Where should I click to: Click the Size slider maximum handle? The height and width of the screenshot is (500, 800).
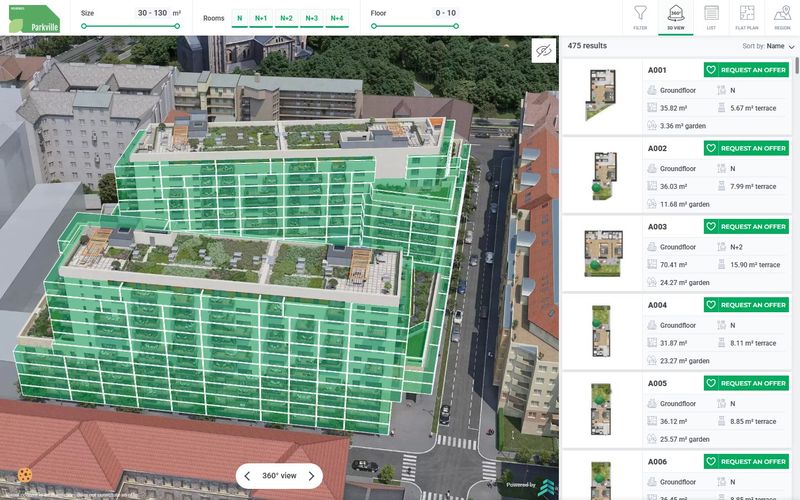pos(177,26)
